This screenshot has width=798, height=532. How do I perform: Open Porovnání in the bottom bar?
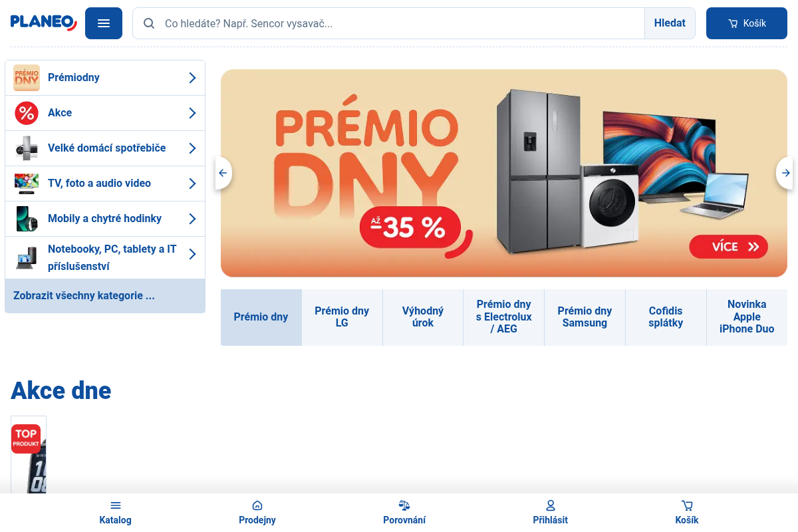[x=404, y=513]
